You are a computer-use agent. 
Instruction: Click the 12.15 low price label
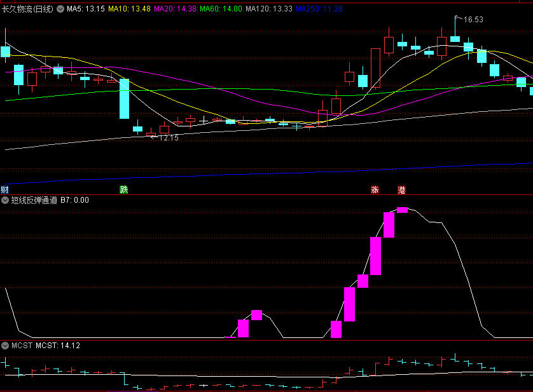point(169,138)
